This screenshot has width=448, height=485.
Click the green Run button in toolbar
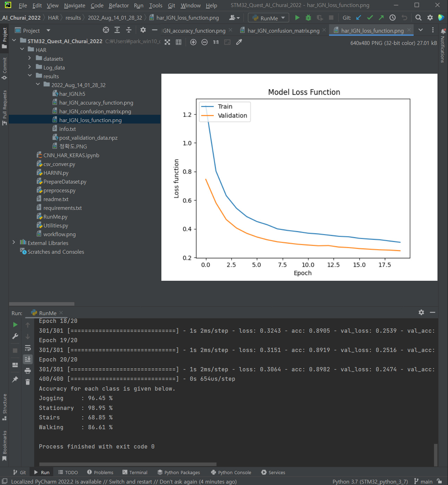point(297,18)
